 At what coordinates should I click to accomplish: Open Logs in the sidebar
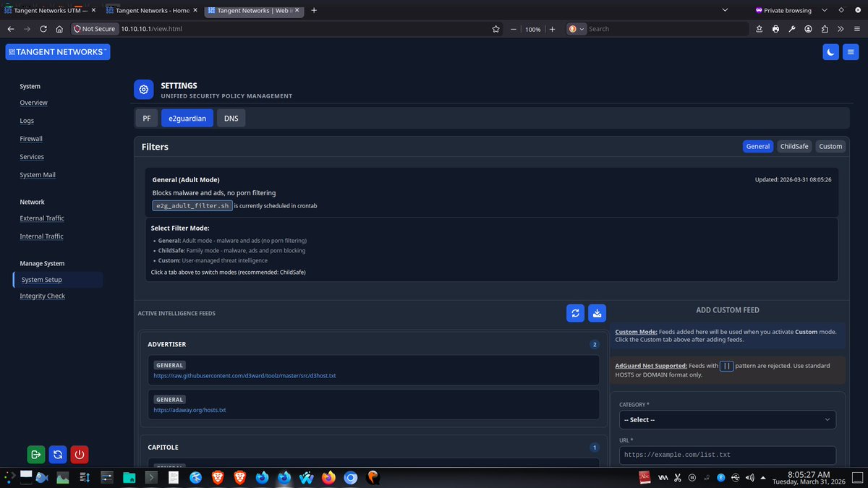pyautogui.click(x=27, y=121)
